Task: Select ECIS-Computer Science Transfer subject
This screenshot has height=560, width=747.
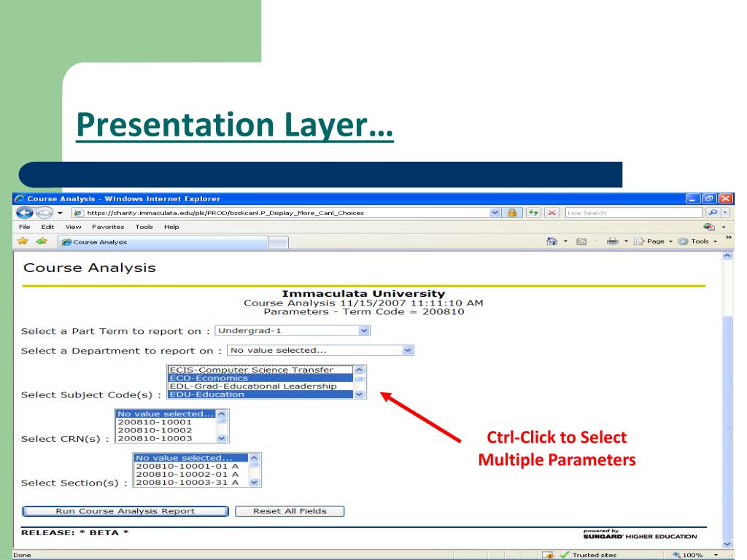Action: 260,370
